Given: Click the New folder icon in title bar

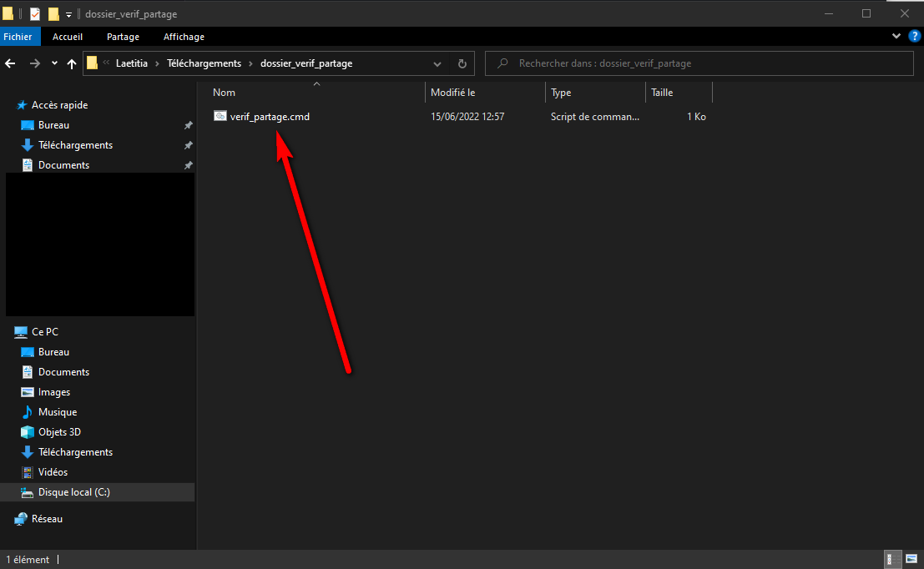Looking at the screenshot, I should click(53, 14).
